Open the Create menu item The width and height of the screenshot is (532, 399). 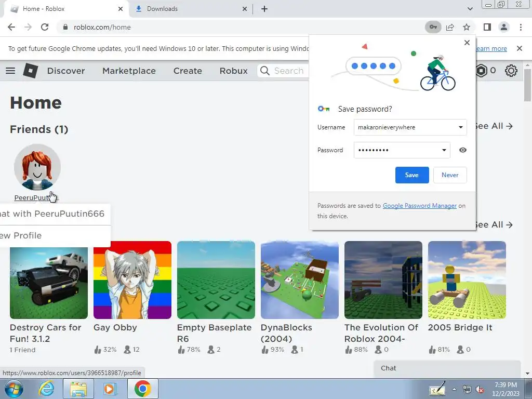(x=188, y=71)
